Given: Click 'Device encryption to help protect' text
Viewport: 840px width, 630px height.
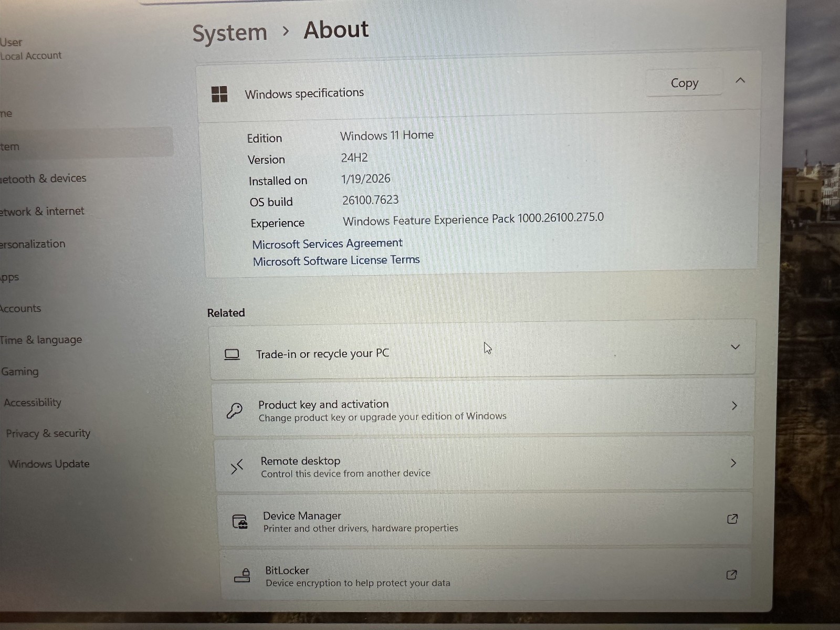Looking at the screenshot, I should click(358, 583).
